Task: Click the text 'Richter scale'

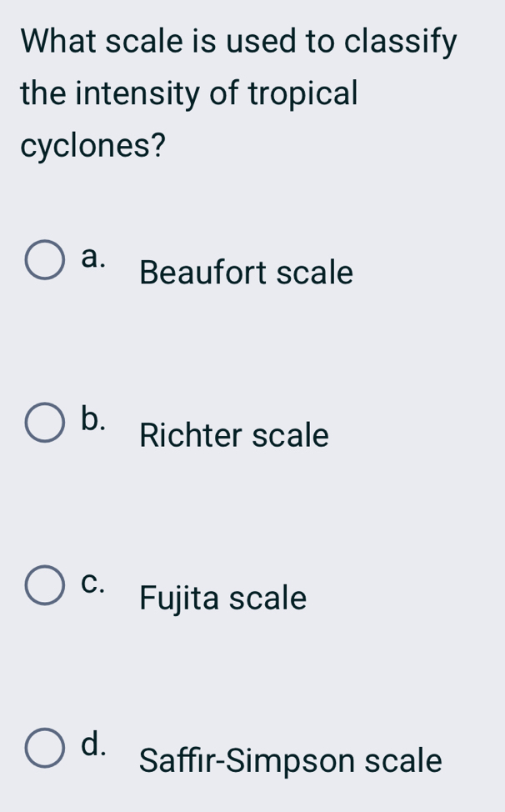Action: 233,435
